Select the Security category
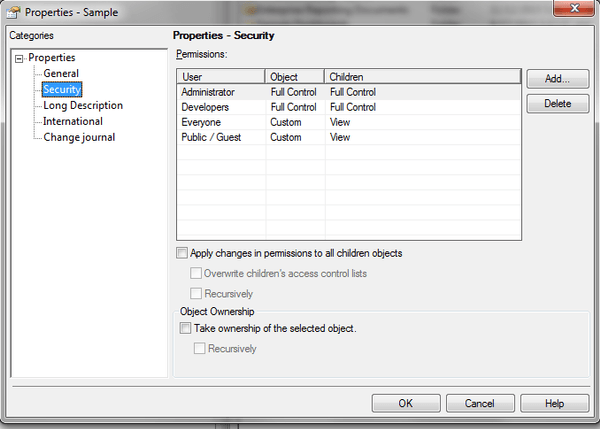Screen dimensions: 600x429 click(62, 90)
